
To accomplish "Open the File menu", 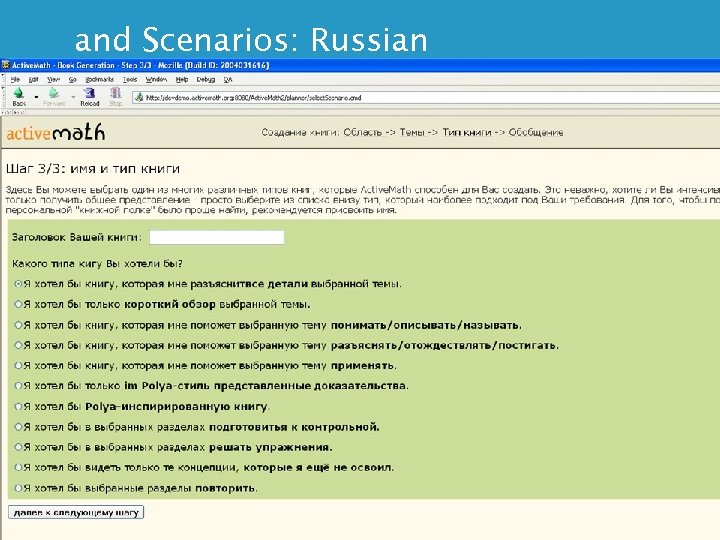I will 15,79.
